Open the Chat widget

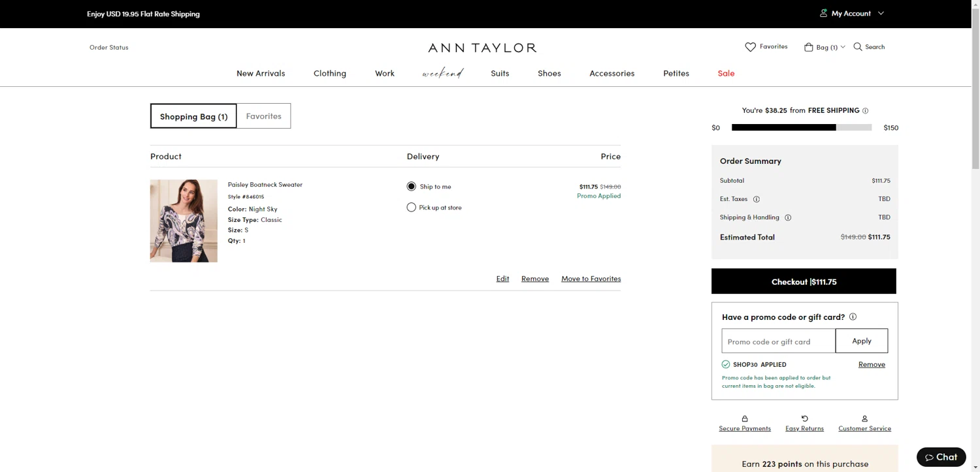tap(941, 457)
